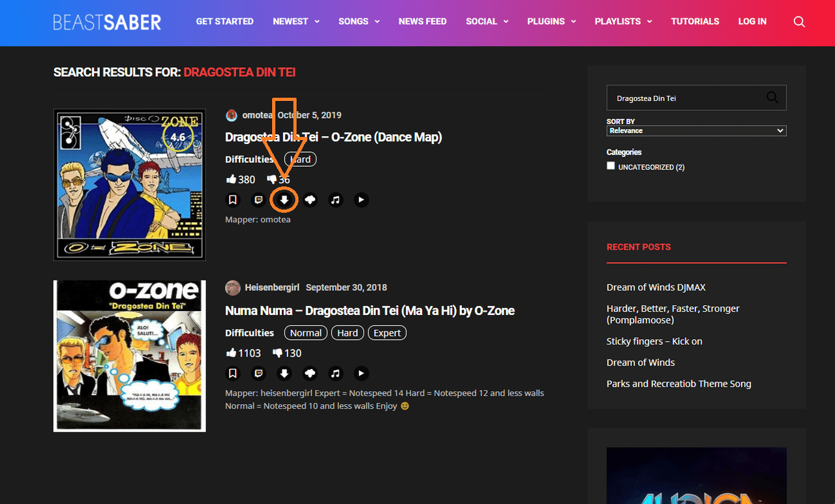The height and width of the screenshot is (504, 835).
Task: Expand the SOCIAL menu
Action: point(487,22)
